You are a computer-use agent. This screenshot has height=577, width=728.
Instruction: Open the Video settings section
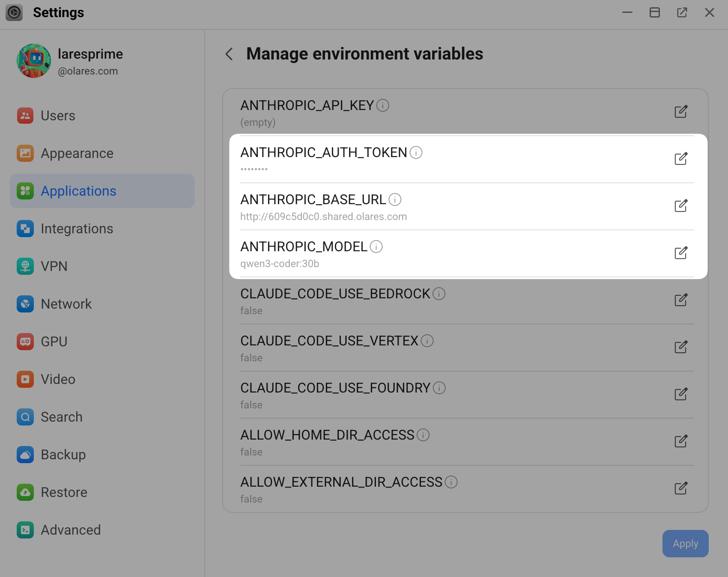(x=102, y=379)
